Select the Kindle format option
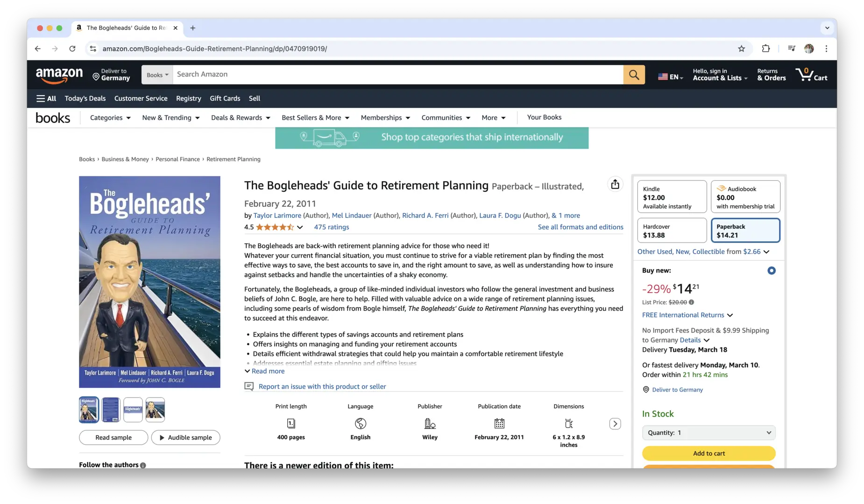Image resolution: width=864 pixels, height=504 pixels. (672, 197)
